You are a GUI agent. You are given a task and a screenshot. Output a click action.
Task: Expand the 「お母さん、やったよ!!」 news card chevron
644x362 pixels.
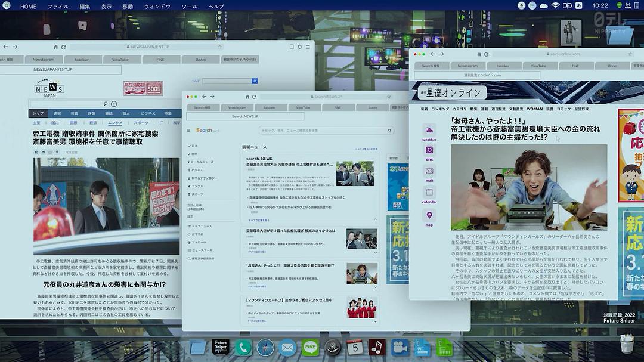[375, 287]
